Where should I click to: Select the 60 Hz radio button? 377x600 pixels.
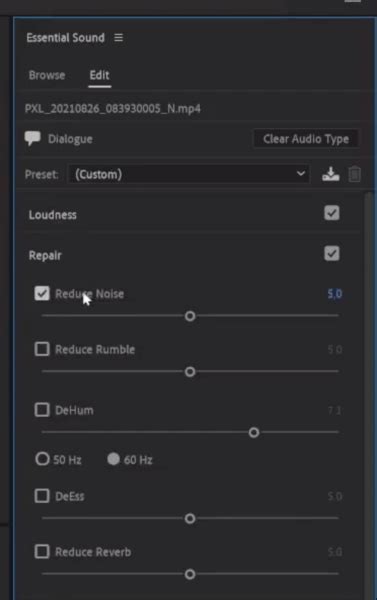(x=113, y=459)
